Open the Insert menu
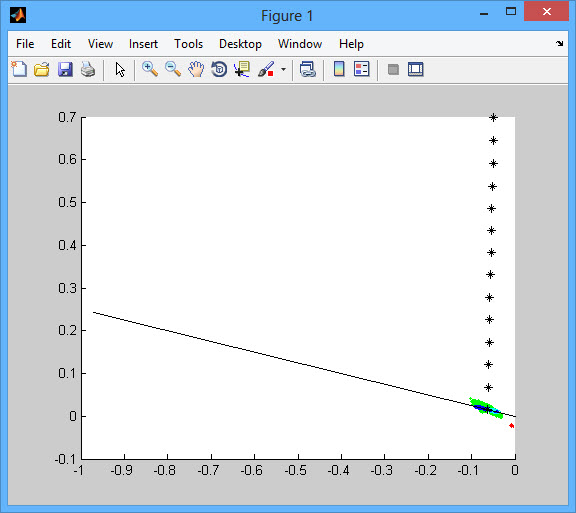The height and width of the screenshot is (513, 576). tap(143, 44)
